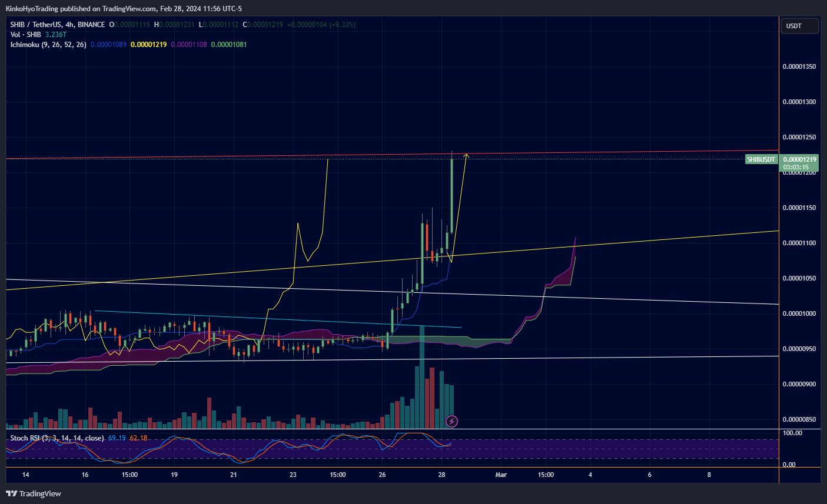Click the blue Stoch RSI value 69.19

pos(117,438)
